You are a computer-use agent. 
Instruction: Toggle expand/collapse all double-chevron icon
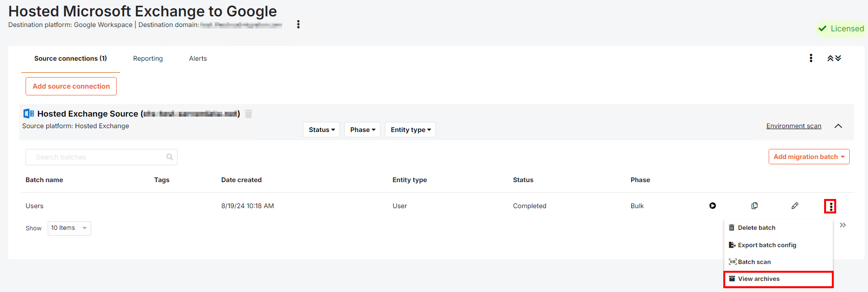834,58
